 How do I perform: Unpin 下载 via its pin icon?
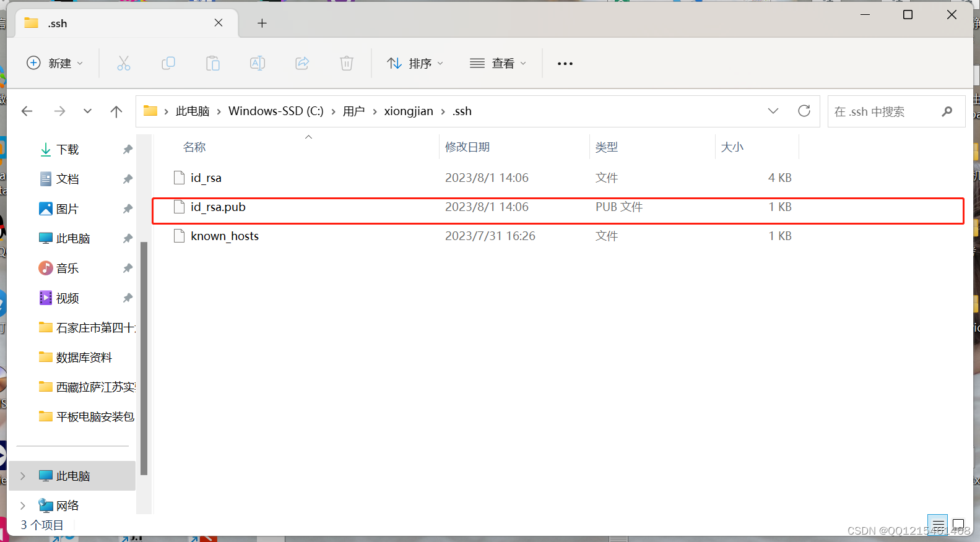[128, 149]
